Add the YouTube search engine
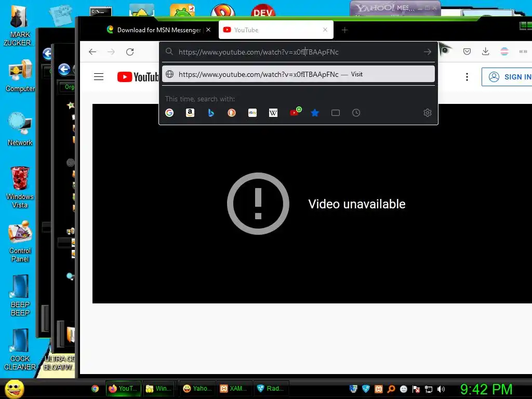This screenshot has width=532, height=399. [x=295, y=112]
